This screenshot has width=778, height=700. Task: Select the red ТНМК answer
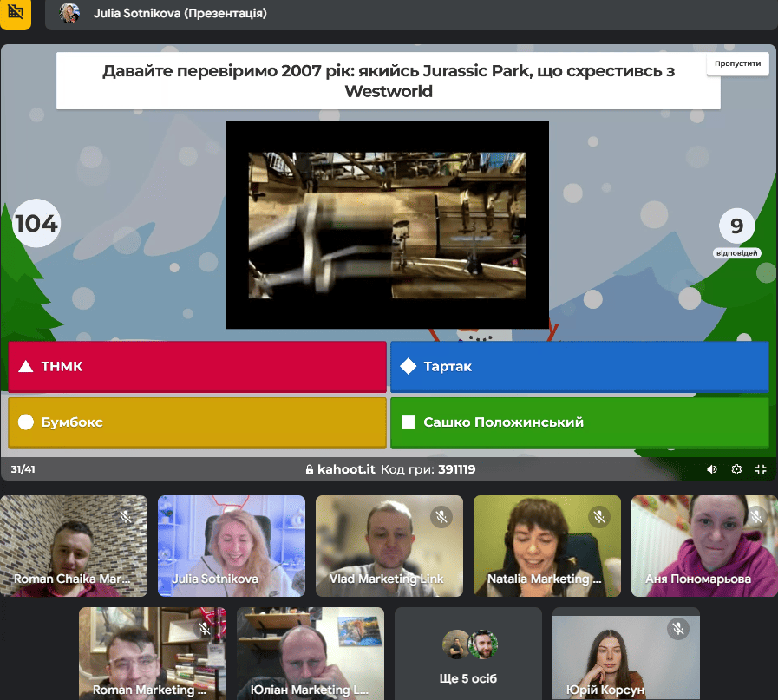pos(197,367)
